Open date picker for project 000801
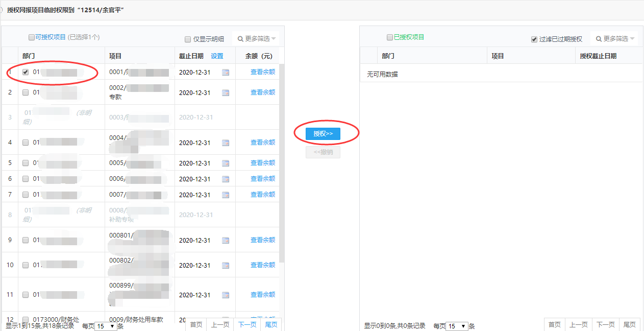 [226, 241]
